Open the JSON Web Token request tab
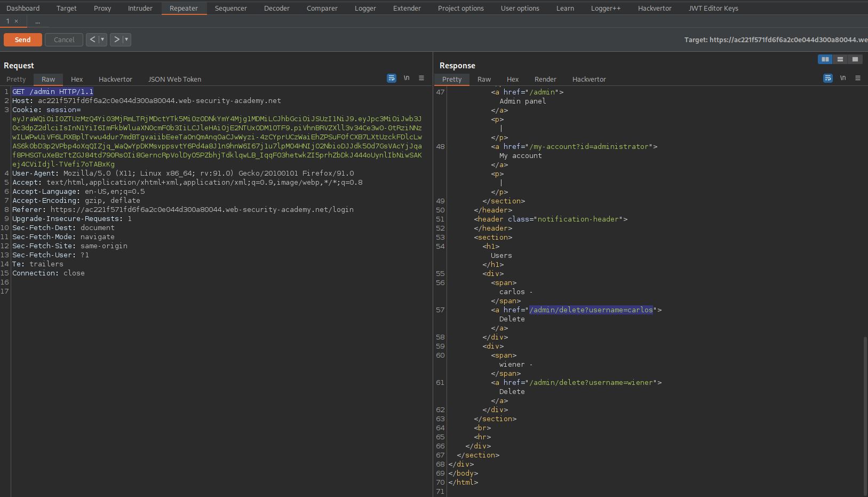The height and width of the screenshot is (497, 868). (175, 79)
